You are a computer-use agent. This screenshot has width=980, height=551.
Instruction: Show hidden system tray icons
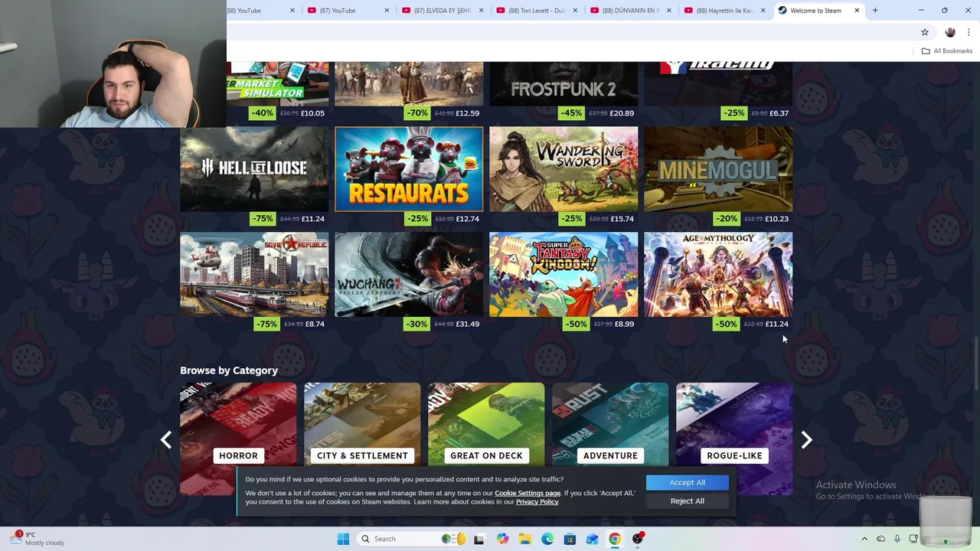click(864, 539)
